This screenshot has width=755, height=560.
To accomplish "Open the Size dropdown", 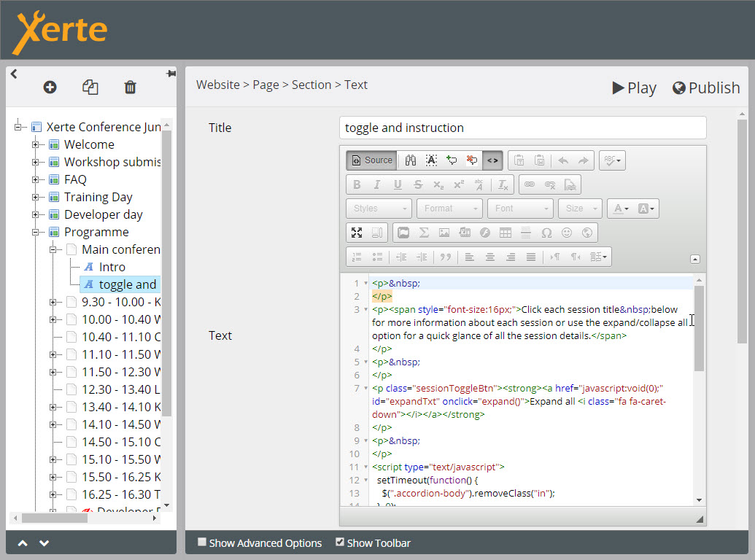I will [x=580, y=209].
